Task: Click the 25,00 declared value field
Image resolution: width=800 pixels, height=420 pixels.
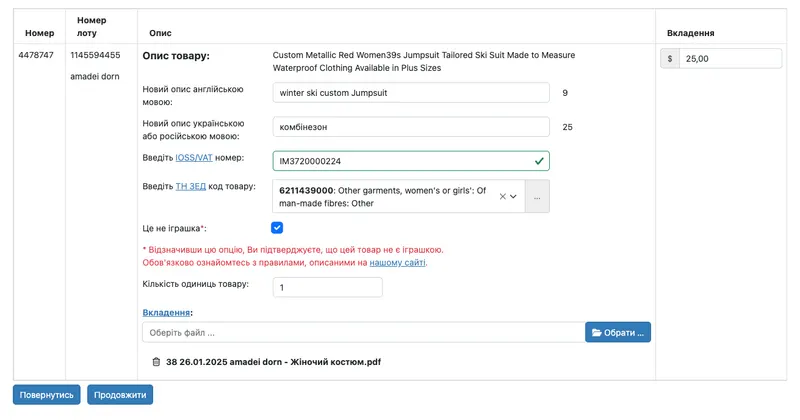Action: tap(730, 59)
